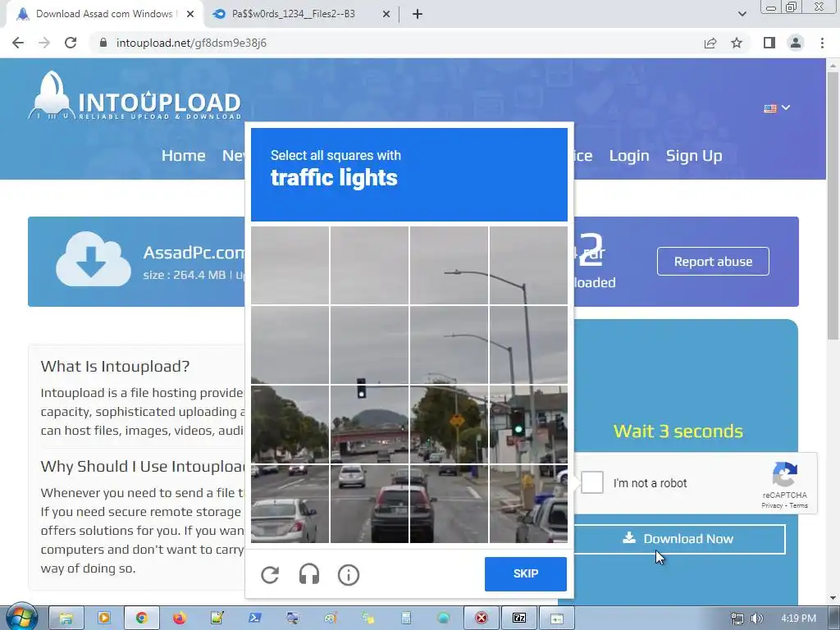Reload the captcha challenge images

270,575
